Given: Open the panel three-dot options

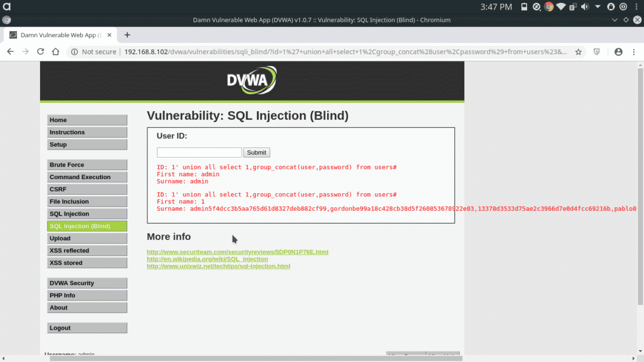Looking at the screenshot, I should click(x=637, y=7).
